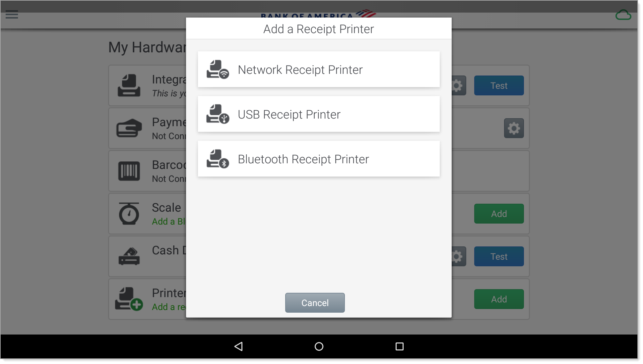
Task: Click the Payment settings gear icon
Action: click(514, 128)
